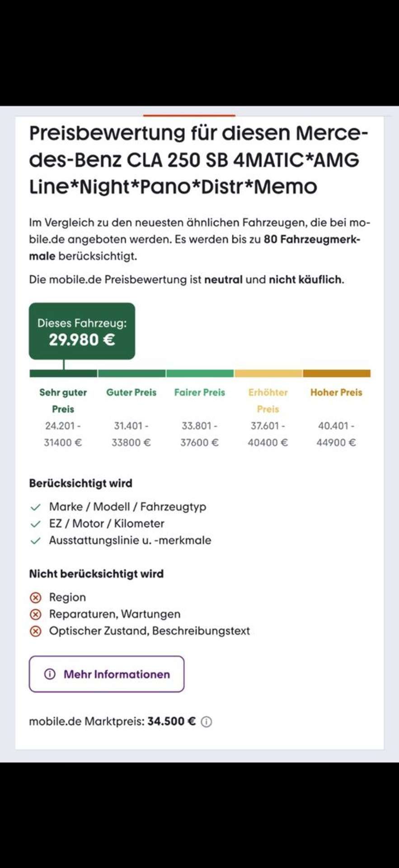Viewport: 399px width, 868px height.
Task: Click the info icon beside Marktpreis
Action: click(206, 722)
